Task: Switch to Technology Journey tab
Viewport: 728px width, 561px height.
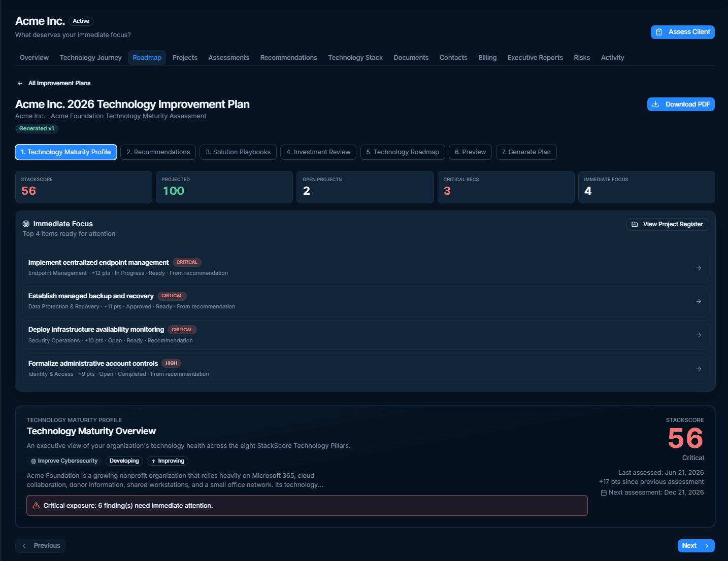Action: pos(91,58)
